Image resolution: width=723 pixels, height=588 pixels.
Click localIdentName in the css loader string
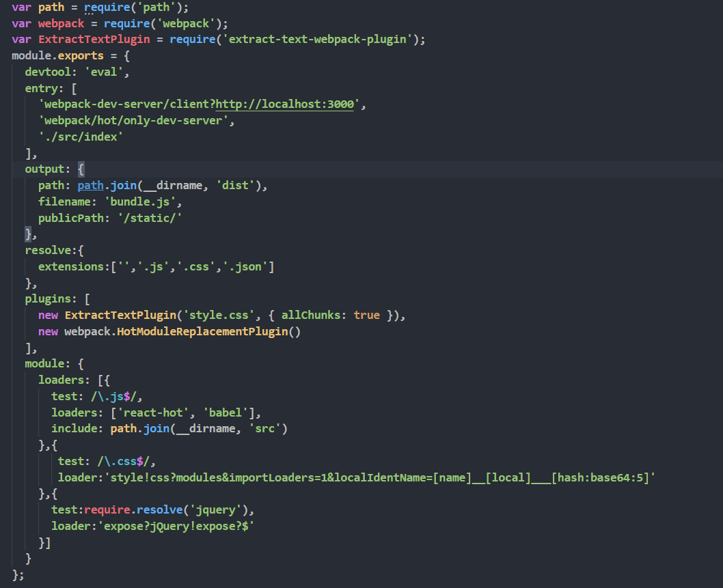(380, 477)
